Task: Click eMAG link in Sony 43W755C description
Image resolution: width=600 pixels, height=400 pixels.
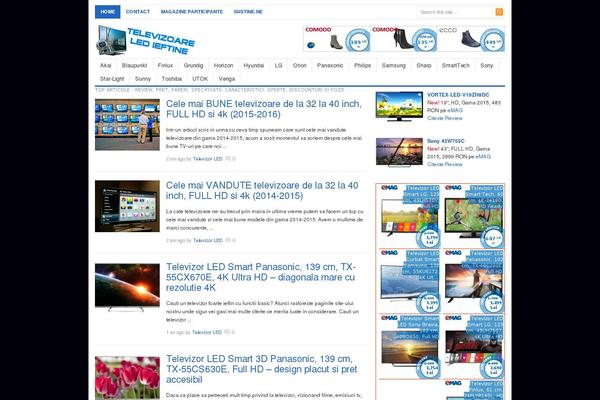Action: point(483,157)
